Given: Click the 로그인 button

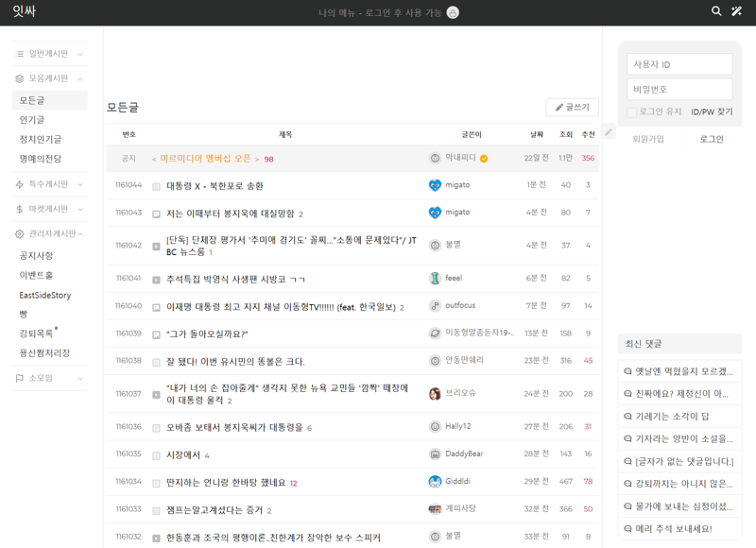Looking at the screenshot, I should tap(712, 139).
